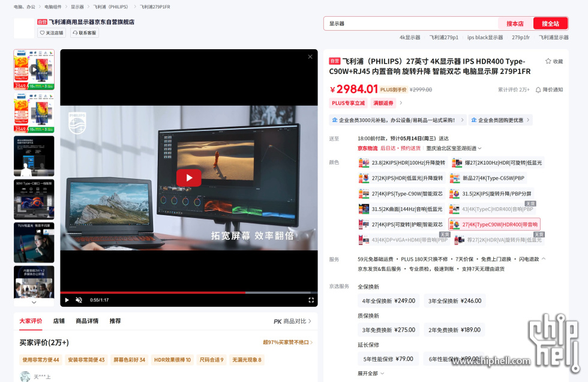Image resolution: width=588 pixels, height=382 pixels.
Task: Click the star icon to favorite (收藏)
Action: point(548,61)
